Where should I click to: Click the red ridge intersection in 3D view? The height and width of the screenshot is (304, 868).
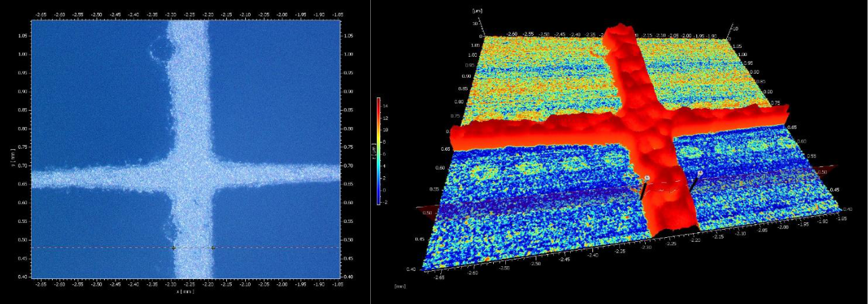pos(635,125)
